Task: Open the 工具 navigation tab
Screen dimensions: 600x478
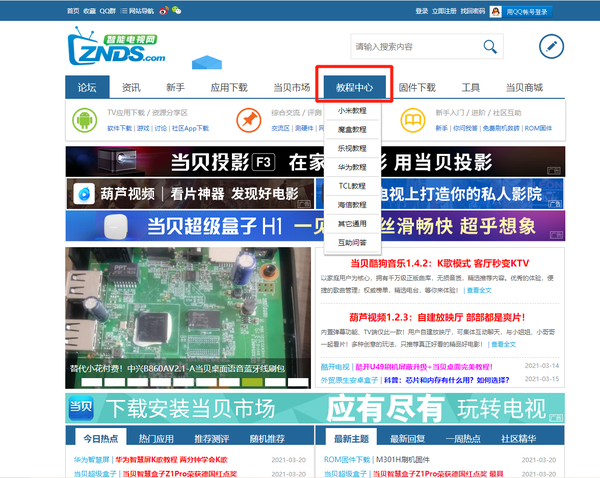Action: [471, 87]
